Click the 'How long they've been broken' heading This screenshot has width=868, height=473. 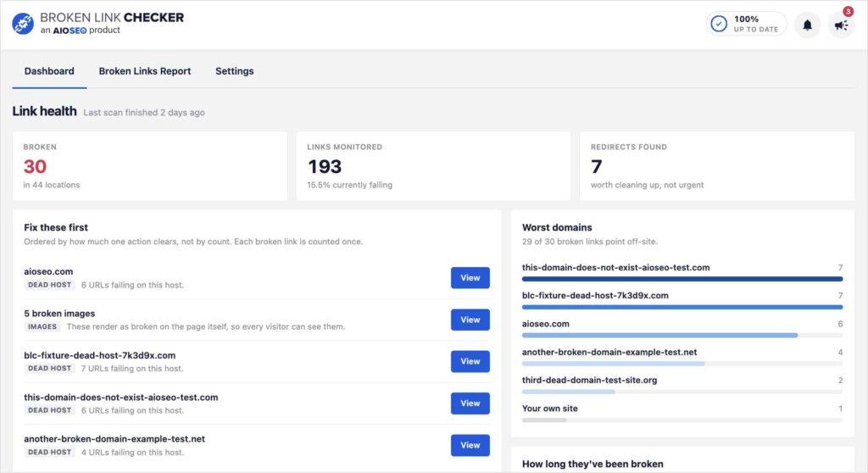(593, 465)
